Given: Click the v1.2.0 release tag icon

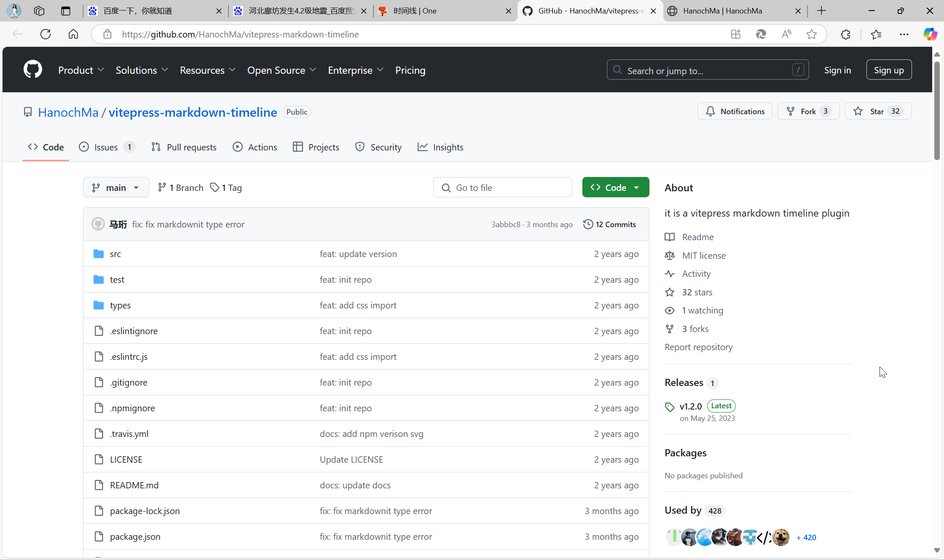Looking at the screenshot, I should tap(670, 407).
